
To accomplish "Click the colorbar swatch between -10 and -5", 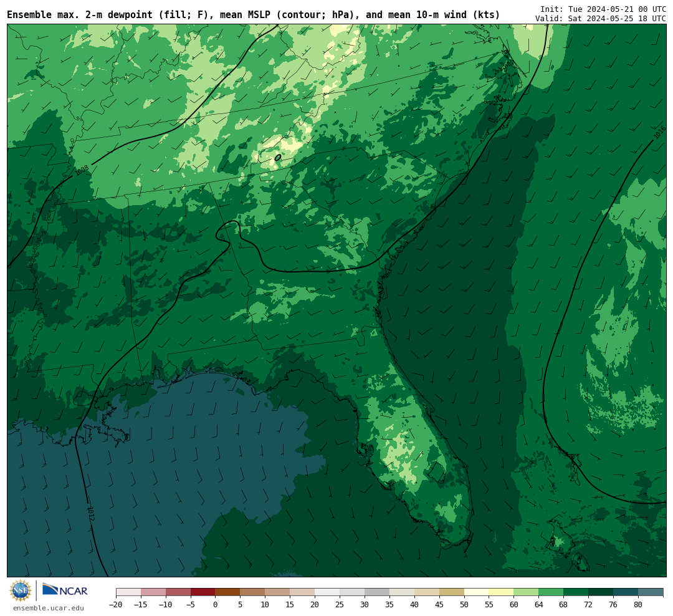I will pos(178,592).
